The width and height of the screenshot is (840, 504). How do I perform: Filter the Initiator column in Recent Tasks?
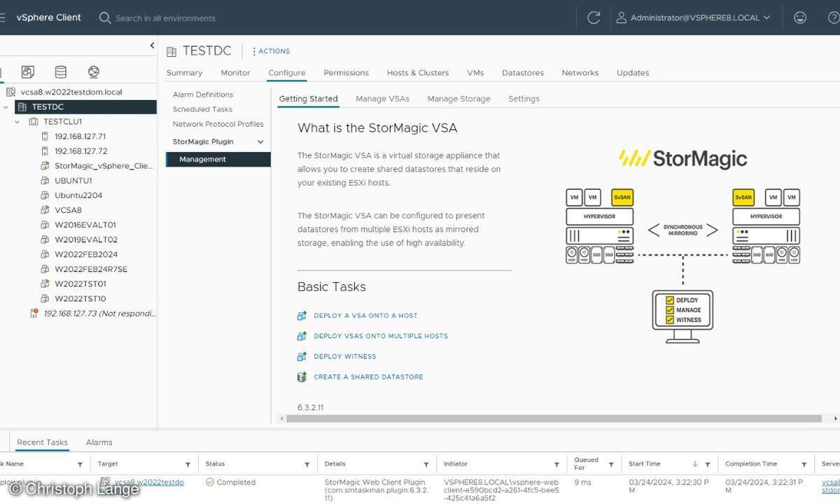(x=556, y=464)
